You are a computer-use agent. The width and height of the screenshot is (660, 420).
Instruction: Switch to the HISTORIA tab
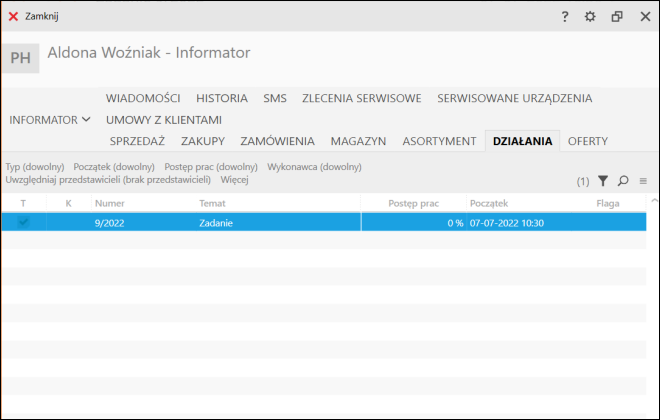pos(222,98)
